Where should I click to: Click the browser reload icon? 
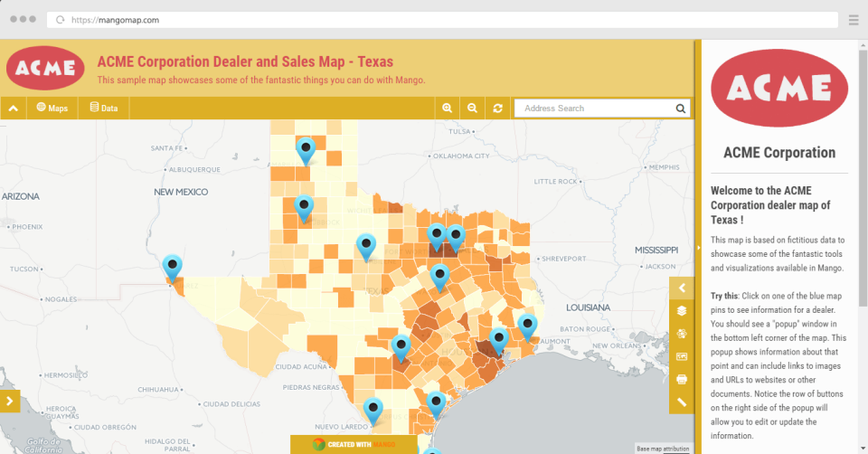[x=61, y=20]
